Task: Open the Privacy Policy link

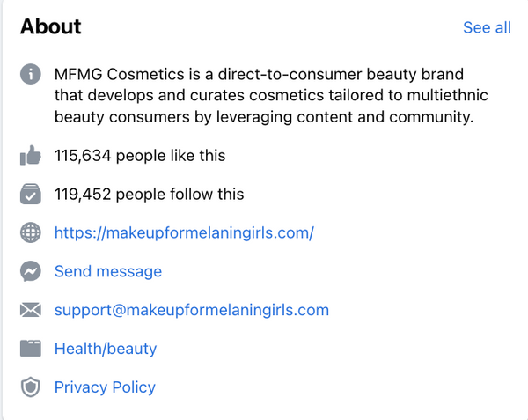Action: 105,387
